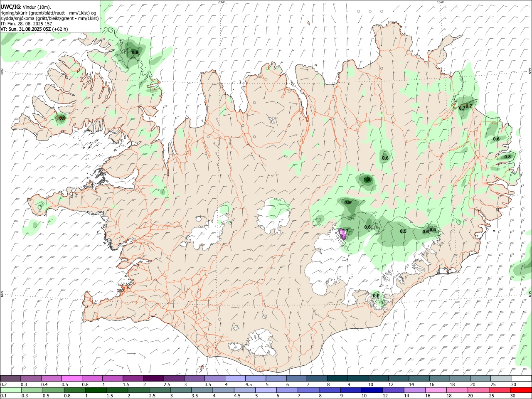Click the 0.6 label above the 1.2 maximum

click(x=385, y=158)
